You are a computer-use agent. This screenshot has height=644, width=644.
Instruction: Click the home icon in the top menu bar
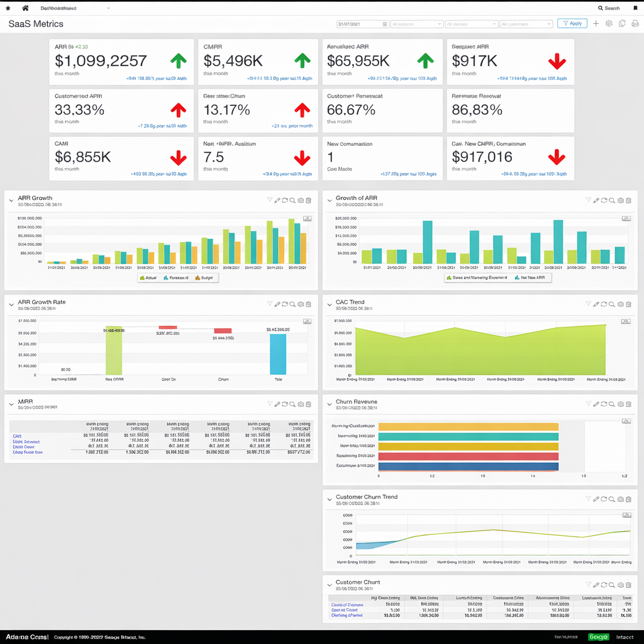[x=24, y=8]
